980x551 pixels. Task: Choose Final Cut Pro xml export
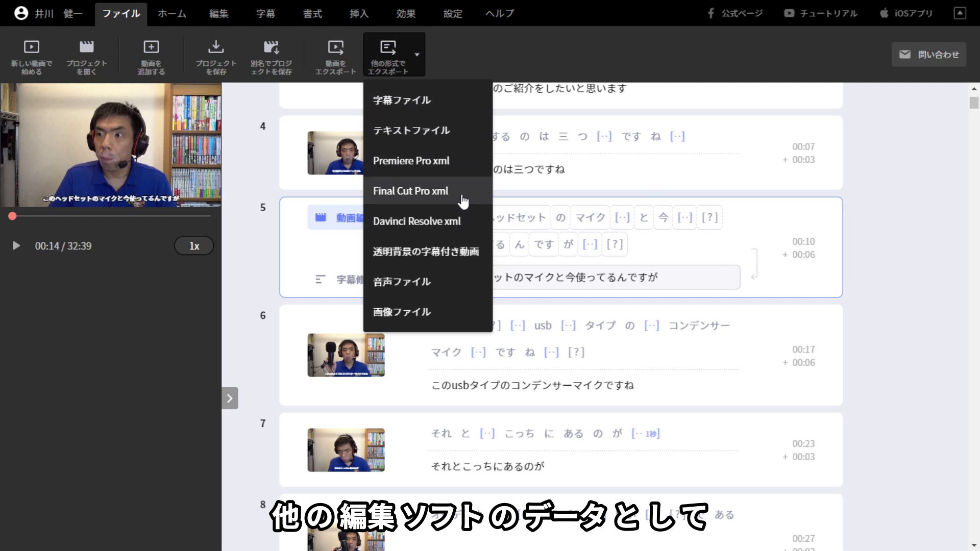tap(428, 191)
